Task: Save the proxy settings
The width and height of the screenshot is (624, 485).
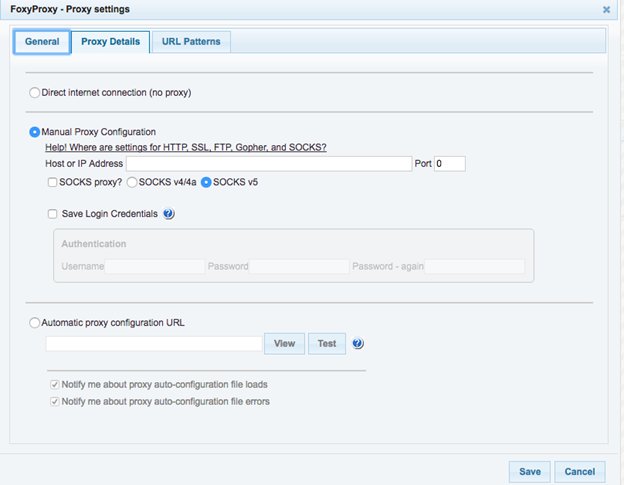Action: [x=530, y=472]
